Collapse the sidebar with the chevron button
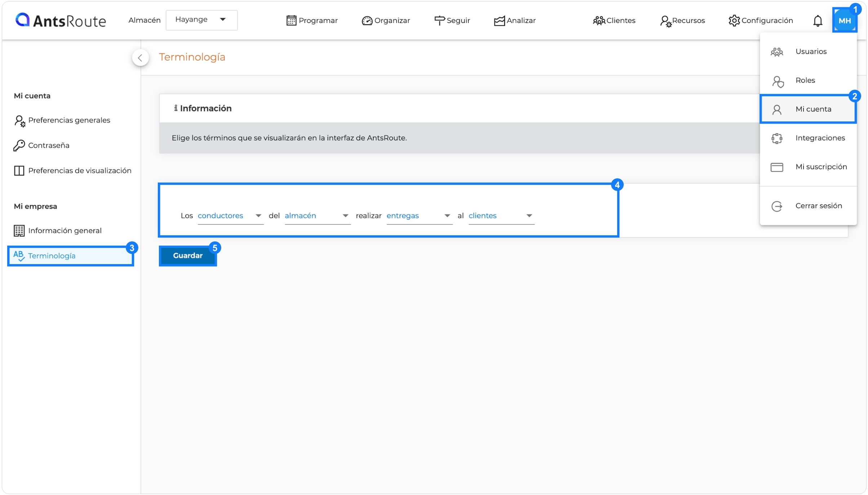The image size is (868, 495). click(x=140, y=58)
